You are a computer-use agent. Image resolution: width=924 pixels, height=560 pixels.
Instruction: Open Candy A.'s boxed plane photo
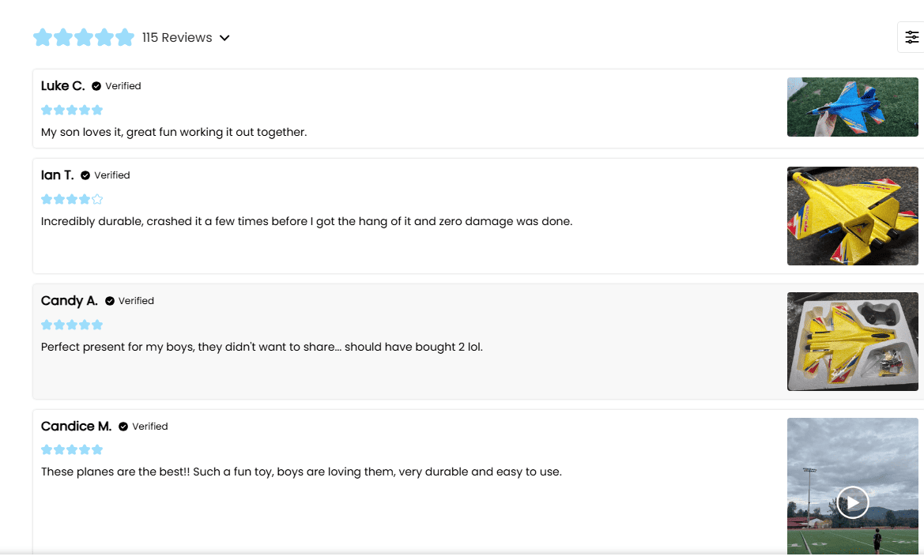coord(852,341)
